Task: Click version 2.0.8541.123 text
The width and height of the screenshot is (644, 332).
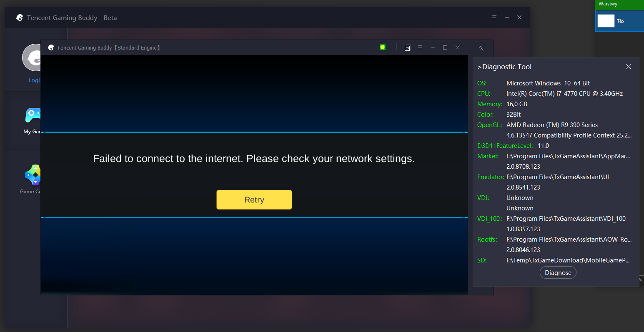Action: point(523,187)
